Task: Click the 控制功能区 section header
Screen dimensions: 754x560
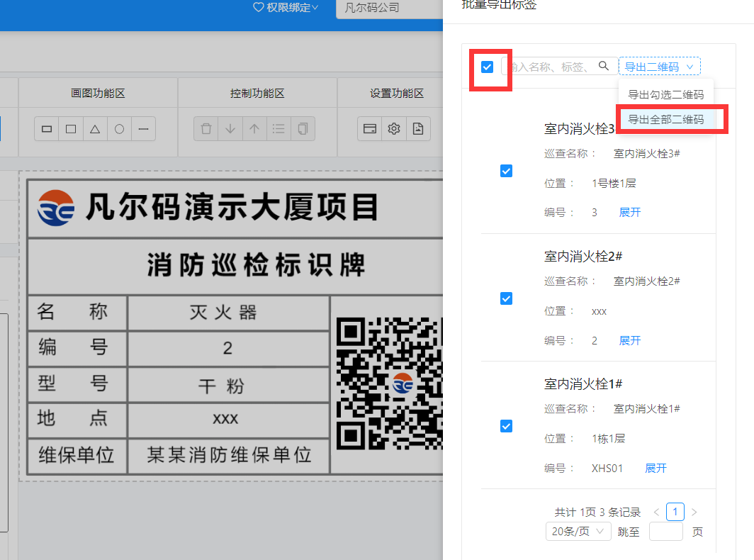Action: 257,94
